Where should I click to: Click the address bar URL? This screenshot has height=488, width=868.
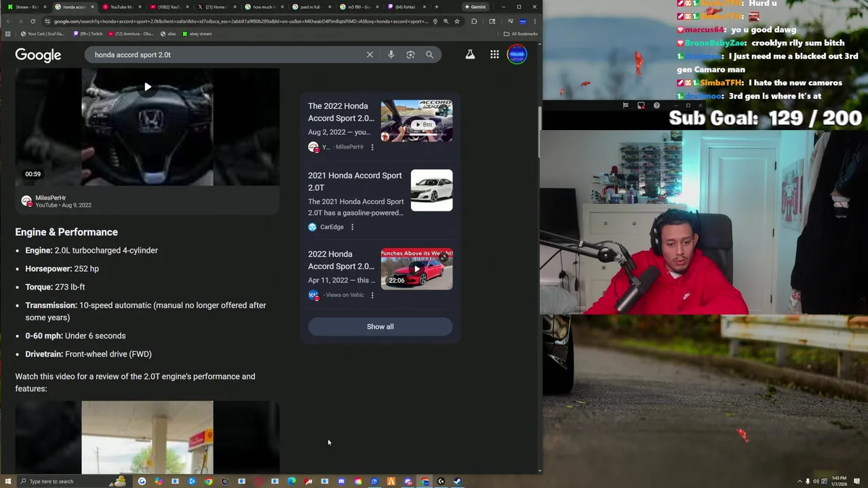[241, 21]
